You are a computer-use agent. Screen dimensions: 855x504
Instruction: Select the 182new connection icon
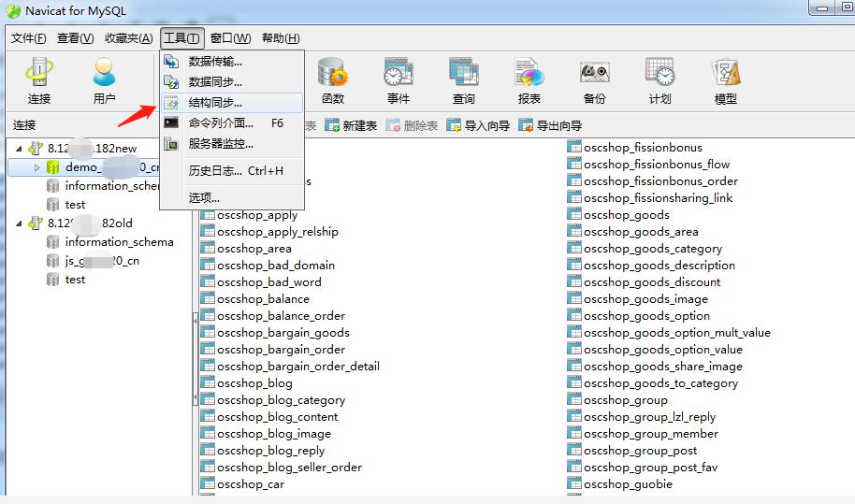(36, 148)
